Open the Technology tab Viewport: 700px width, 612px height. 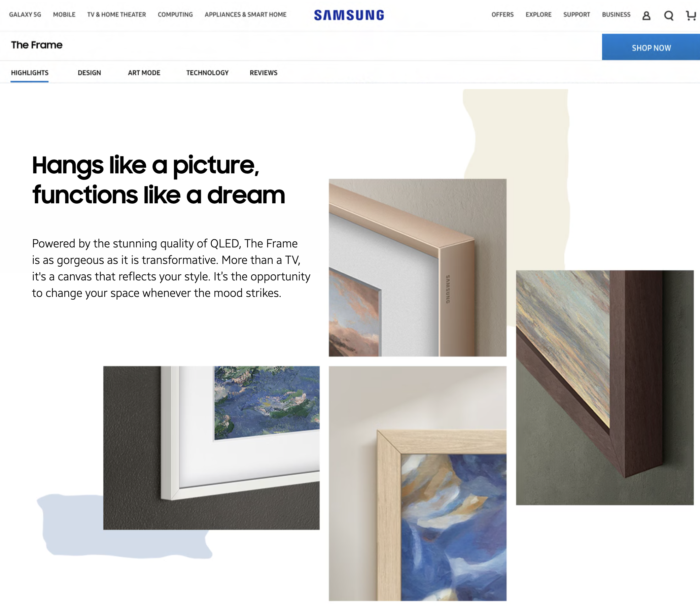click(207, 73)
